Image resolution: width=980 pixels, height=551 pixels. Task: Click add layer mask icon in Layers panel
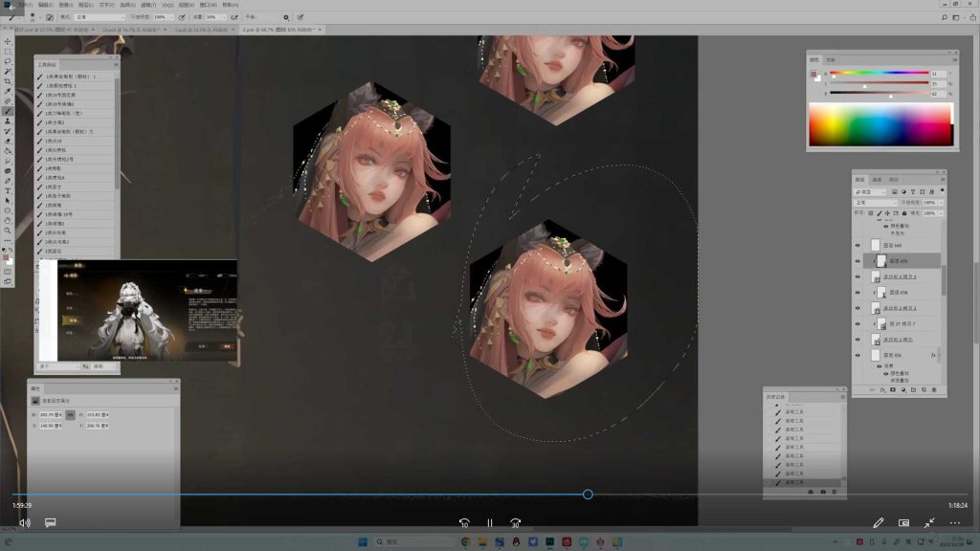[893, 390]
